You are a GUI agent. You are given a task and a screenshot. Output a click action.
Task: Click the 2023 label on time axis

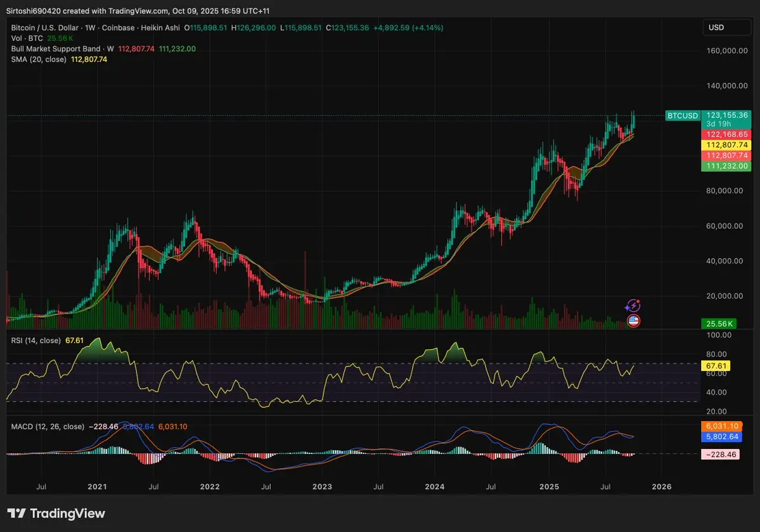(323, 486)
